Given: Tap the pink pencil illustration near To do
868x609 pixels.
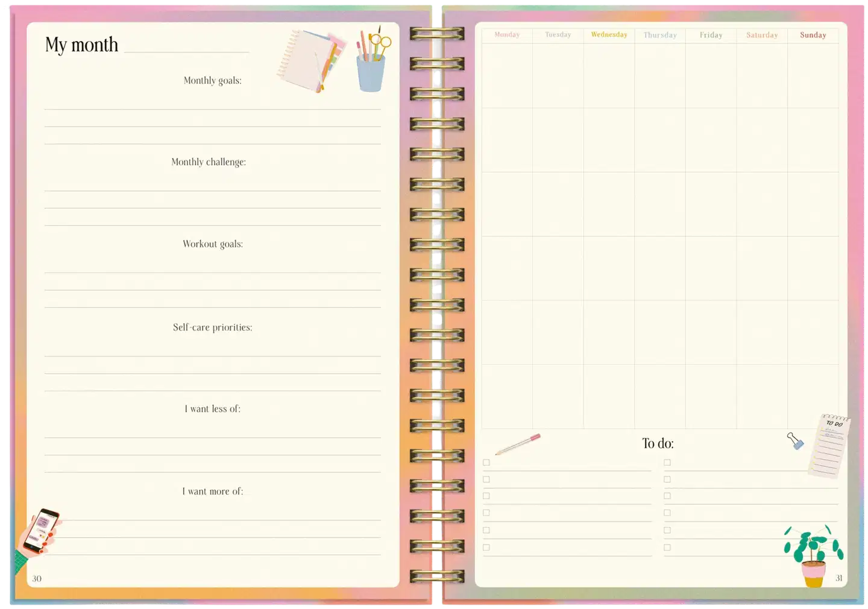Looking at the screenshot, I should pos(518,444).
